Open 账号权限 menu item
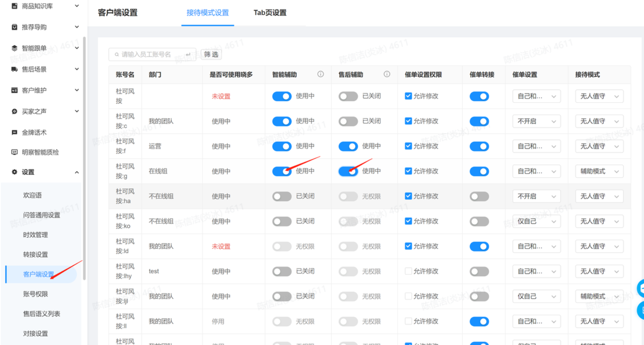Image resolution: width=644 pixels, height=345 pixels. tap(35, 294)
